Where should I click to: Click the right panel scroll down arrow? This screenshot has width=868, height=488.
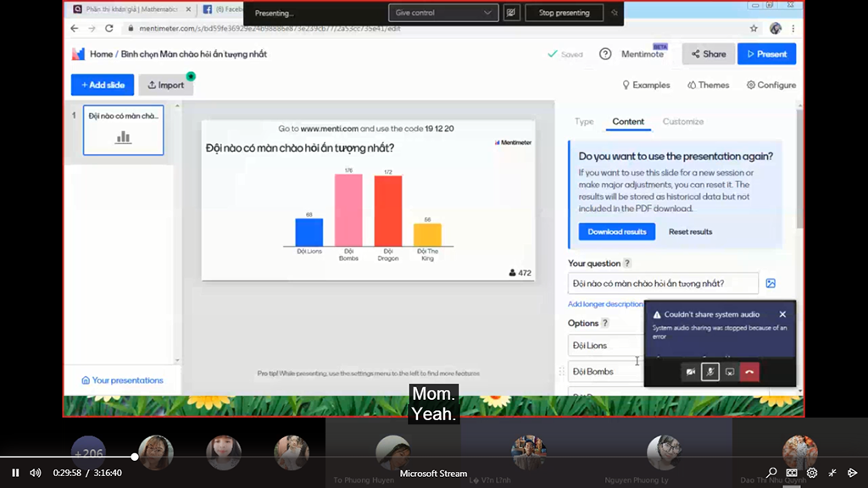pyautogui.click(x=800, y=391)
